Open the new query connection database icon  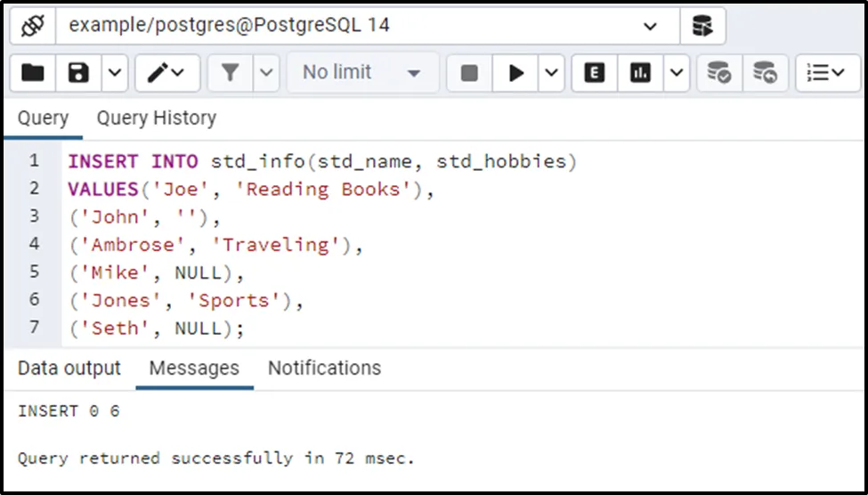point(702,26)
